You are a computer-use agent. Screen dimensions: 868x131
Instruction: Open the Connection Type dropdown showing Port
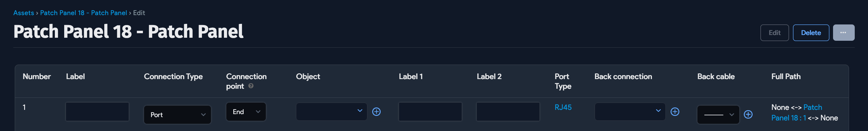point(177,115)
